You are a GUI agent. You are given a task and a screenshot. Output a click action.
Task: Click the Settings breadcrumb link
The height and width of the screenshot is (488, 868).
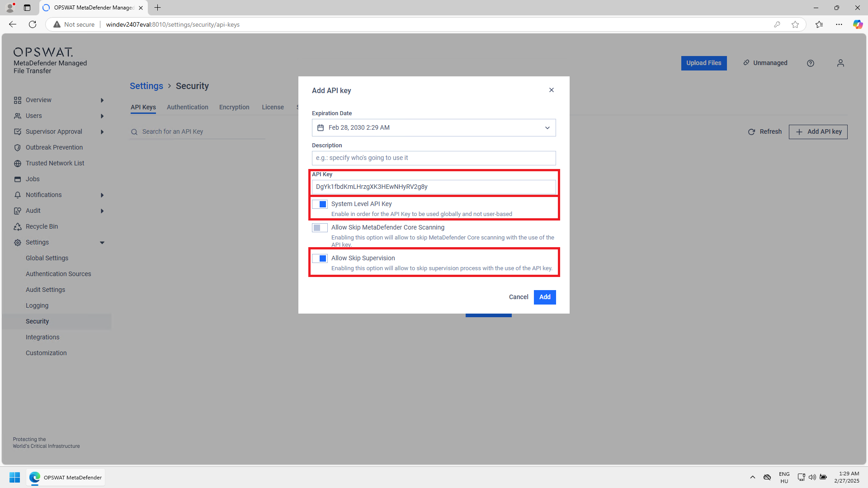(x=146, y=86)
